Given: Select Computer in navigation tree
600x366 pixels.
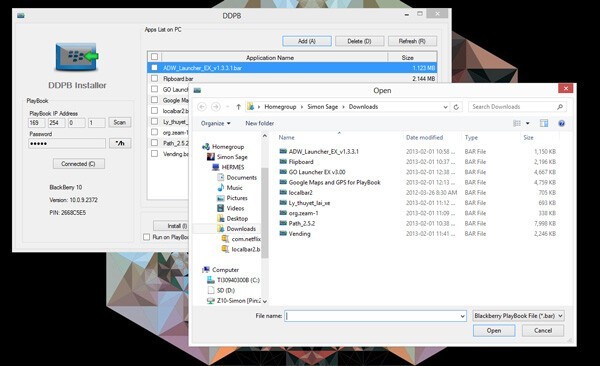Looking at the screenshot, I should [x=225, y=270].
